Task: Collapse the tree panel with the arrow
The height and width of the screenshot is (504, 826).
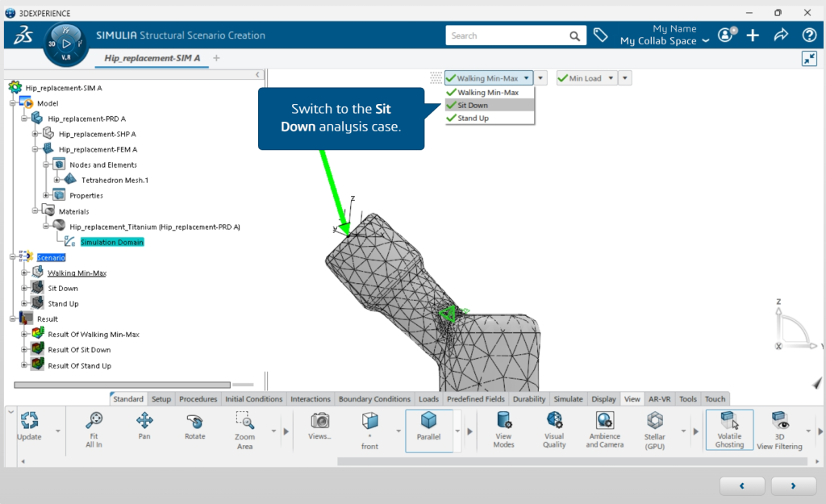Action: point(257,75)
